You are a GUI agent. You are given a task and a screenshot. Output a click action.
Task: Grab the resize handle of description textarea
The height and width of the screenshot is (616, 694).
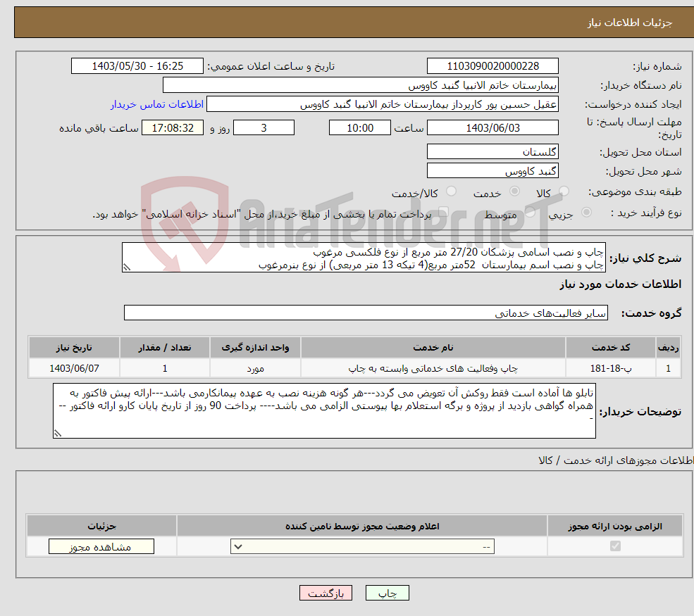pos(127,267)
